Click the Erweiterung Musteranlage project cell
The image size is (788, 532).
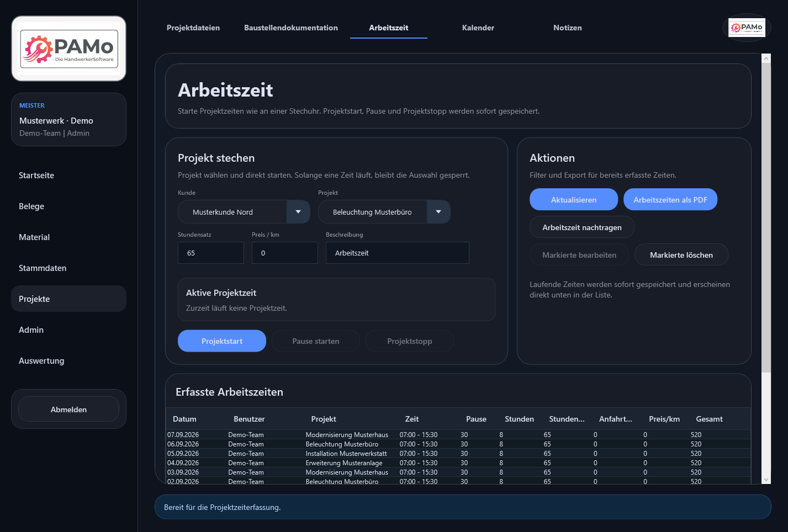pyautogui.click(x=344, y=463)
